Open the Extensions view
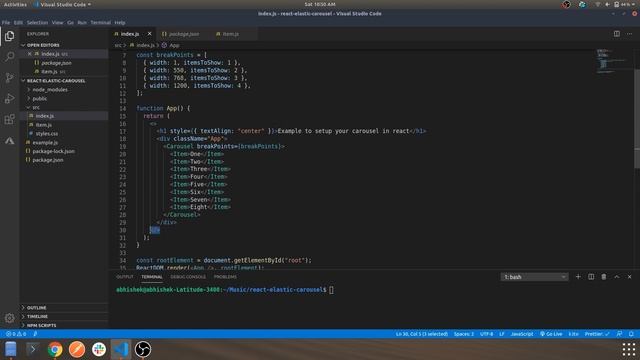The height and width of the screenshot is (360, 640). [x=9, y=119]
